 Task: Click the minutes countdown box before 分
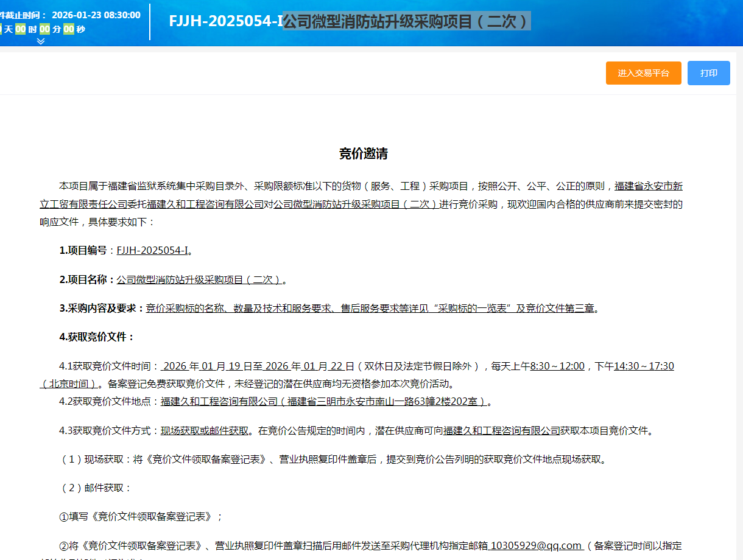click(44, 29)
